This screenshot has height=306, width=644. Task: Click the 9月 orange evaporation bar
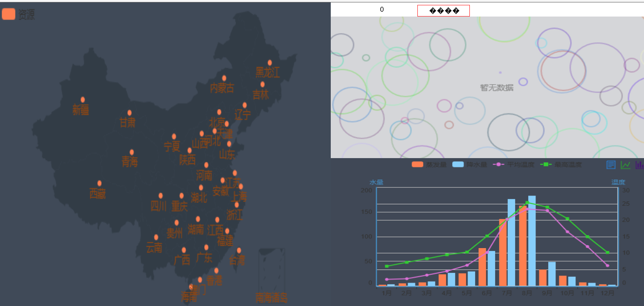pyautogui.click(x=543, y=278)
